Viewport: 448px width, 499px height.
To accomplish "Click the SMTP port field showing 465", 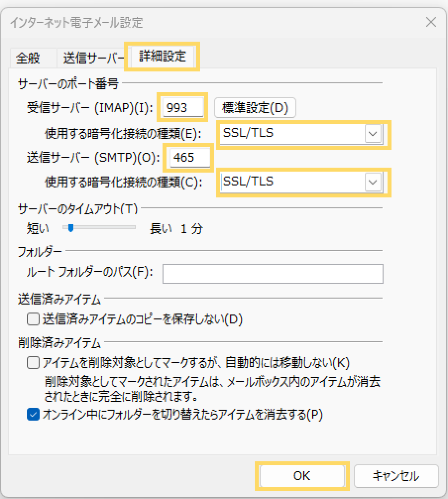I will (x=190, y=158).
